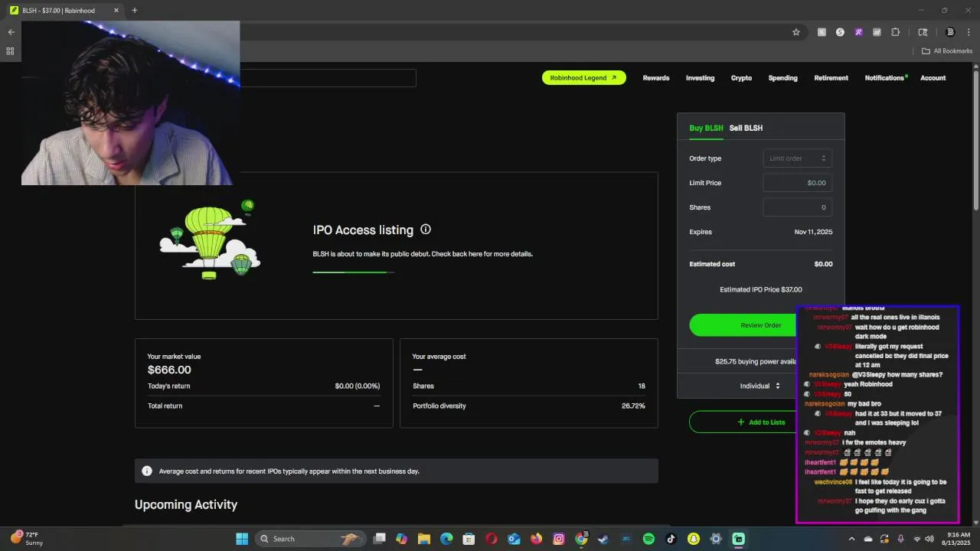Click the IPO progress bar

point(353,272)
